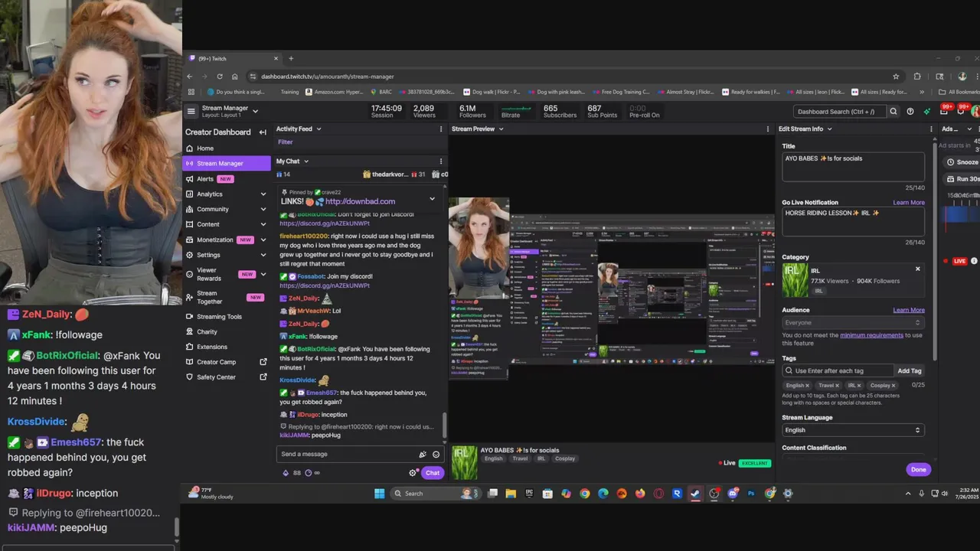
Task: Open a new browser tab
Action: pos(291,59)
